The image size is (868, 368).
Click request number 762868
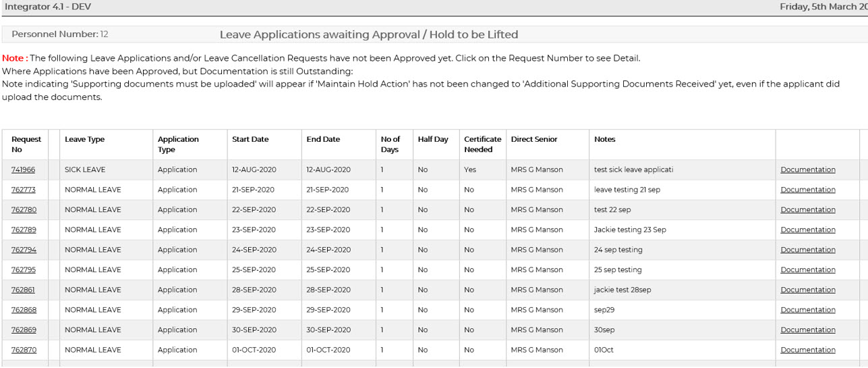click(x=24, y=310)
